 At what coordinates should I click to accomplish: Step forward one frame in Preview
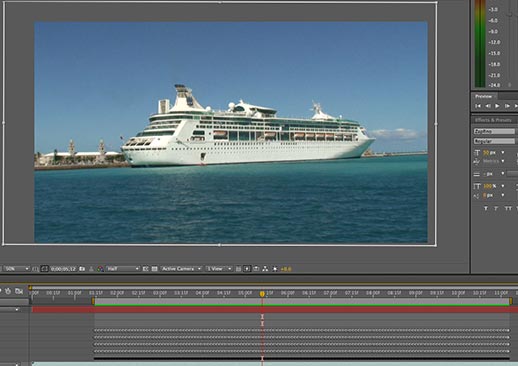coord(507,106)
